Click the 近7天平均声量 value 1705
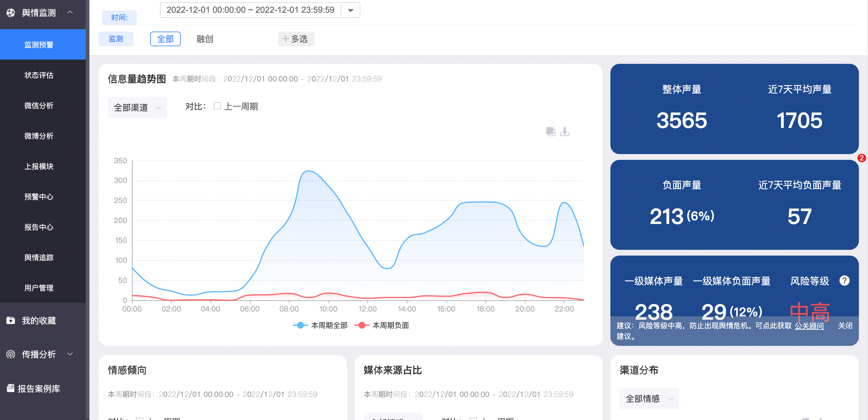868x420 pixels. (799, 120)
